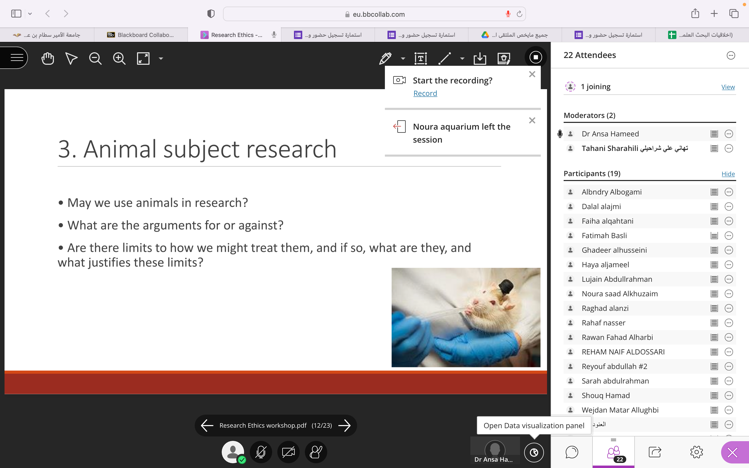Select the pencil drawing tool

point(385,59)
